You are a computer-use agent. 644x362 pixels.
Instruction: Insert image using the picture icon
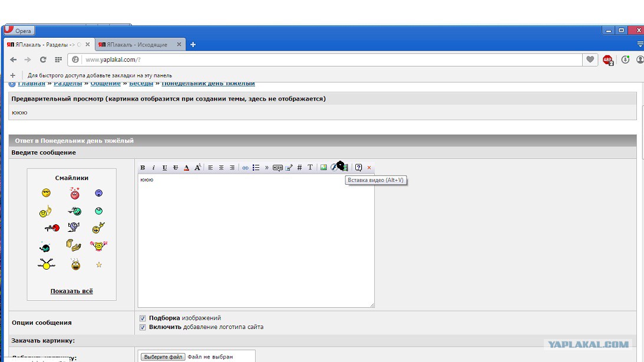coord(323,167)
